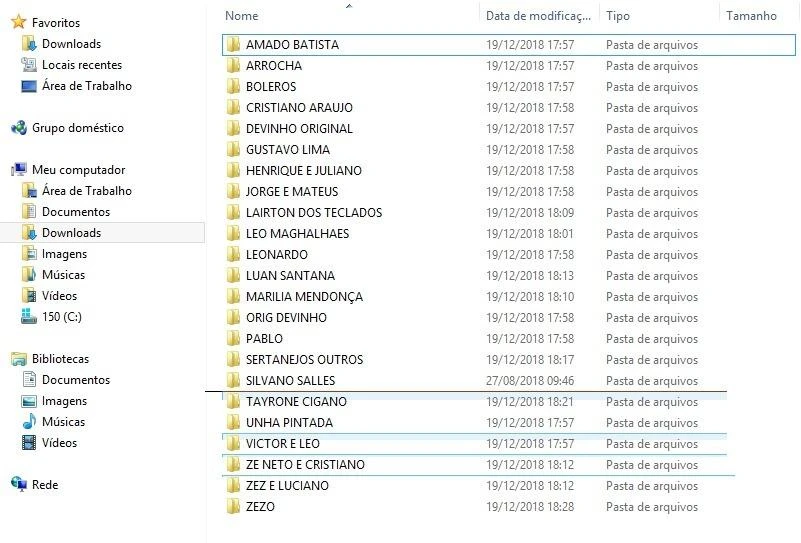Click the date 19/12/2018 18:28
The width and height of the screenshot is (801, 543).
point(530,507)
